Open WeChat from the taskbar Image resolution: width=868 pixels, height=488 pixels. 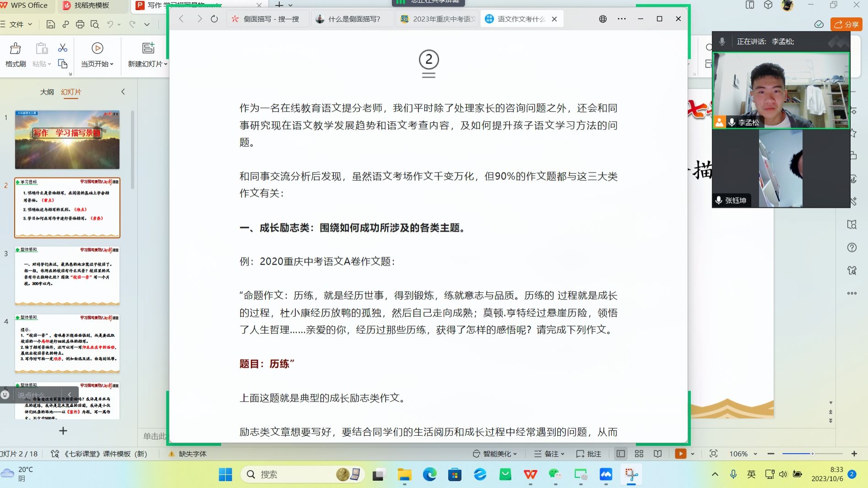(x=555, y=474)
